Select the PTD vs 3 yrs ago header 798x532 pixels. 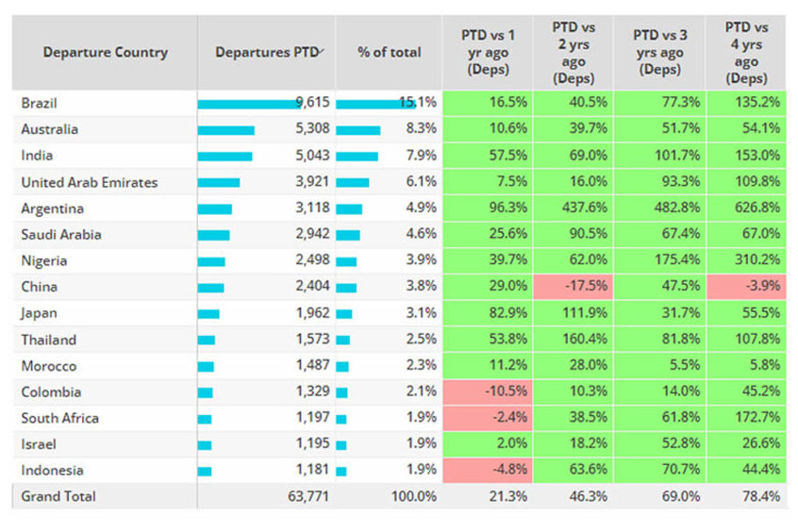coord(660,53)
